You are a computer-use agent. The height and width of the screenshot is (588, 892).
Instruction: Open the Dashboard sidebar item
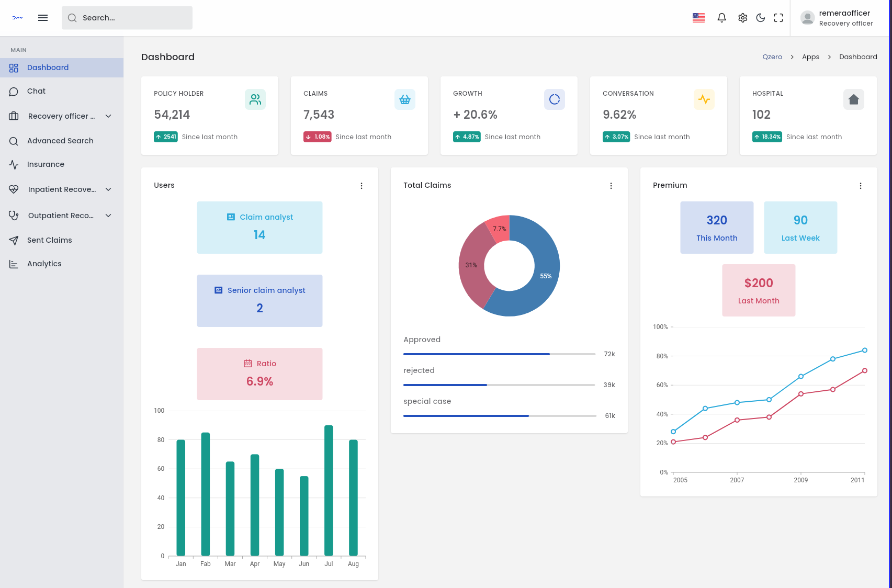[x=48, y=67]
